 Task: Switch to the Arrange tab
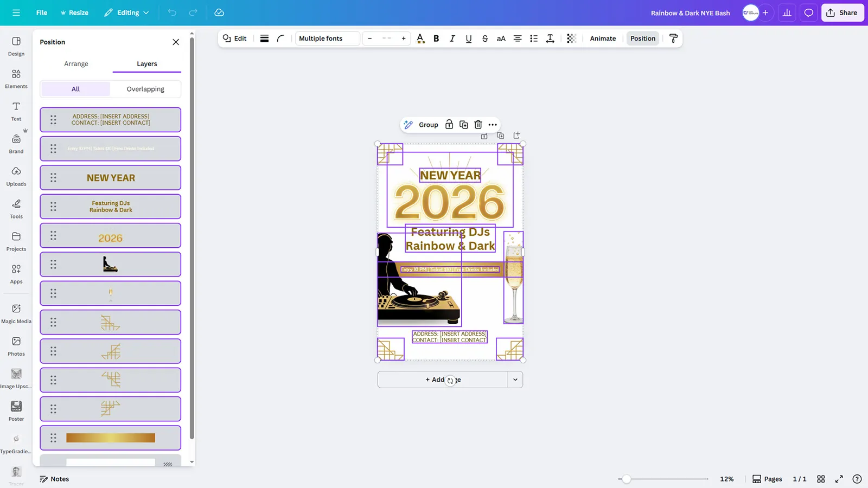click(76, 64)
